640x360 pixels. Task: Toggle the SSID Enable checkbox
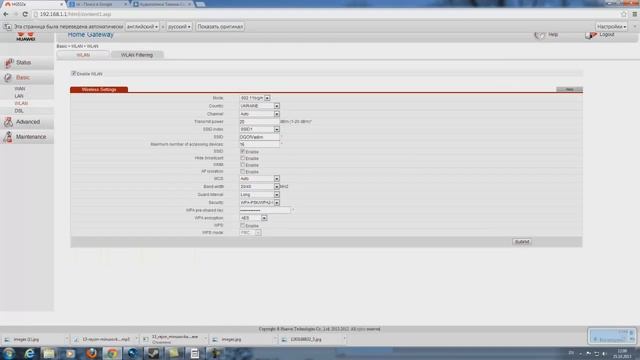242,151
